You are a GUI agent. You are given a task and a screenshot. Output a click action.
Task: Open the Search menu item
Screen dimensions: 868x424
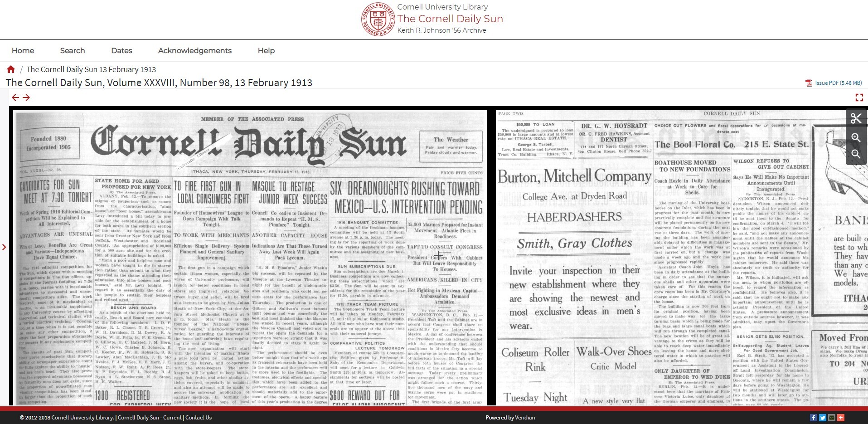coord(73,50)
